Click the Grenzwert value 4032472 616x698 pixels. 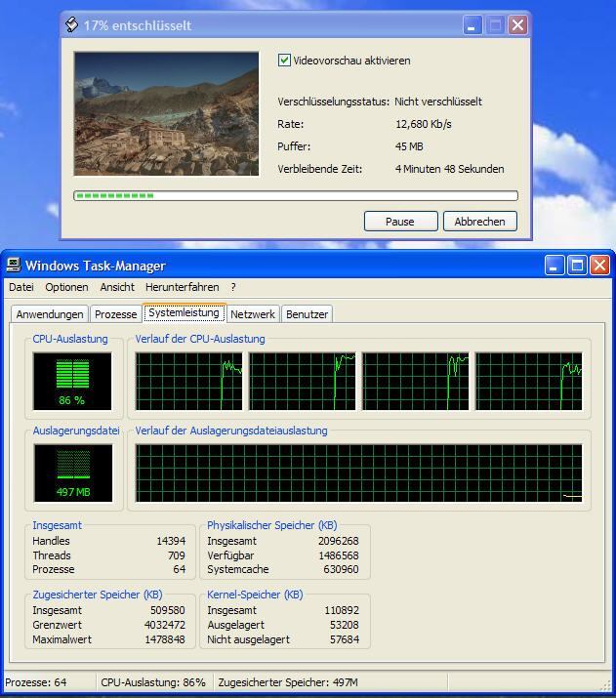pyautogui.click(x=165, y=625)
